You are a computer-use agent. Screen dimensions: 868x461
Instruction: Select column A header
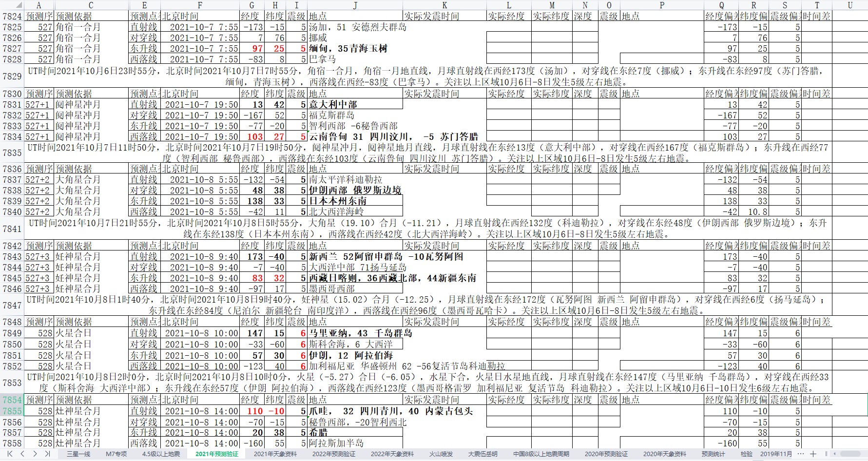[x=39, y=5]
